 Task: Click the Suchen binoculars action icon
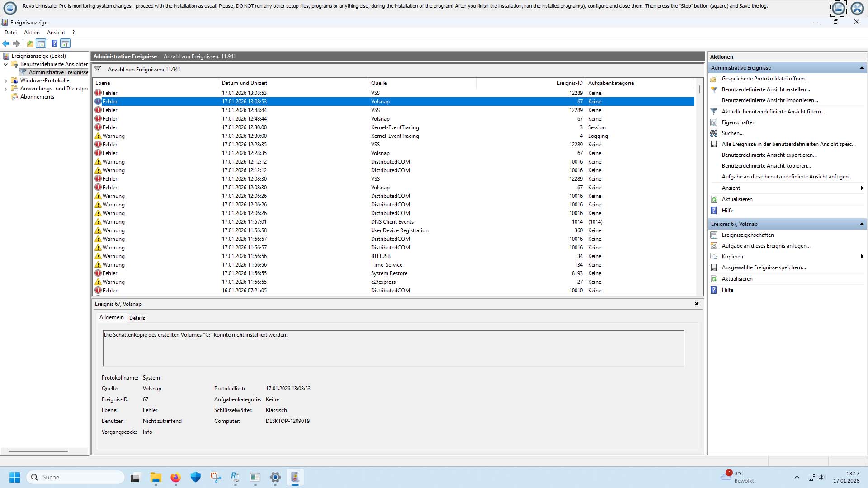tap(714, 133)
